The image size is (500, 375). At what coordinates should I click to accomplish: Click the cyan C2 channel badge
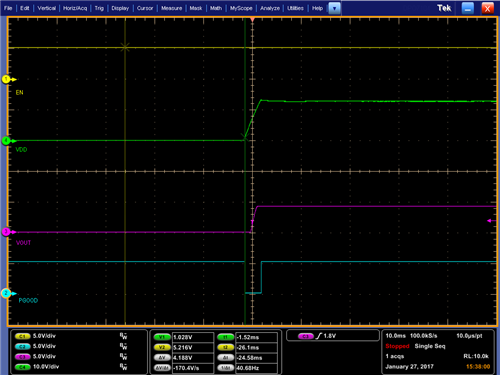(x=22, y=346)
